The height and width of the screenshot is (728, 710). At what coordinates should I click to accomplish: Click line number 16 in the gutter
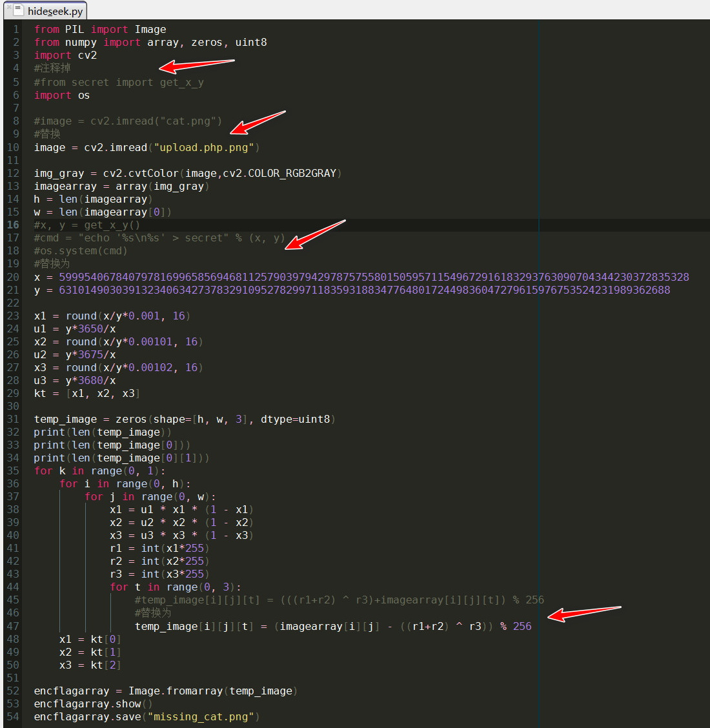(13, 225)
